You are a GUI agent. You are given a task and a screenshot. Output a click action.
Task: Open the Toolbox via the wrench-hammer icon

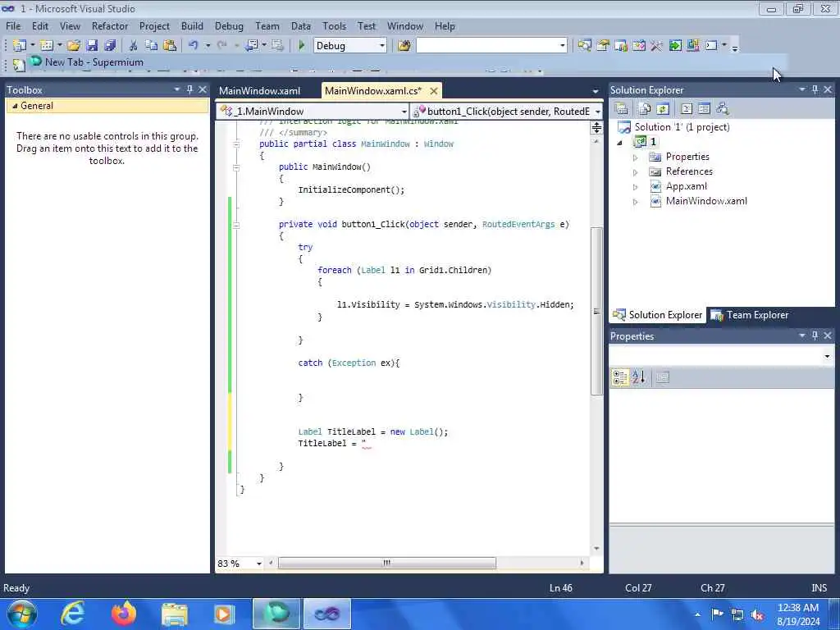click(x=656, y=46)
